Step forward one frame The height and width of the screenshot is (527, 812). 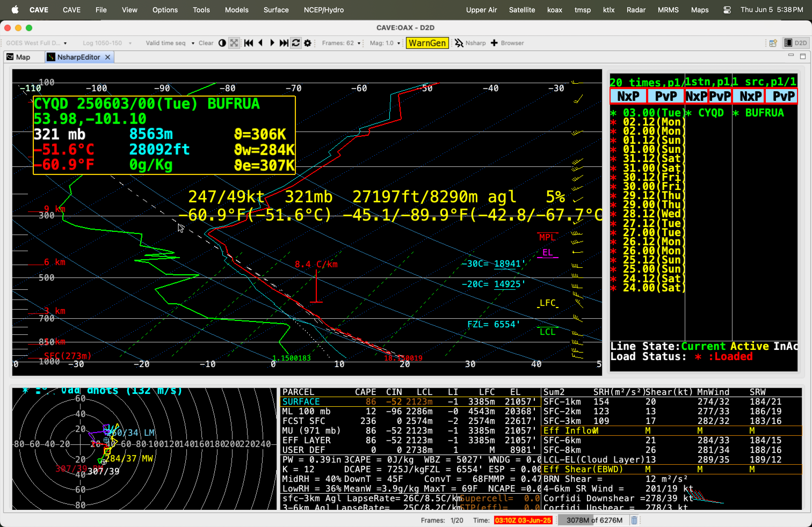click(x=272, y=43)
